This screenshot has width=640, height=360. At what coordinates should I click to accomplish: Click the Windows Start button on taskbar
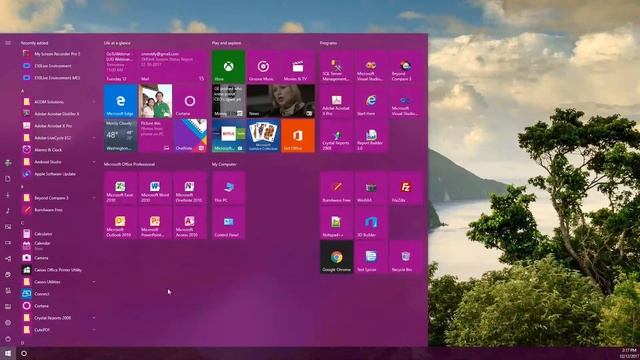[8, 353]
